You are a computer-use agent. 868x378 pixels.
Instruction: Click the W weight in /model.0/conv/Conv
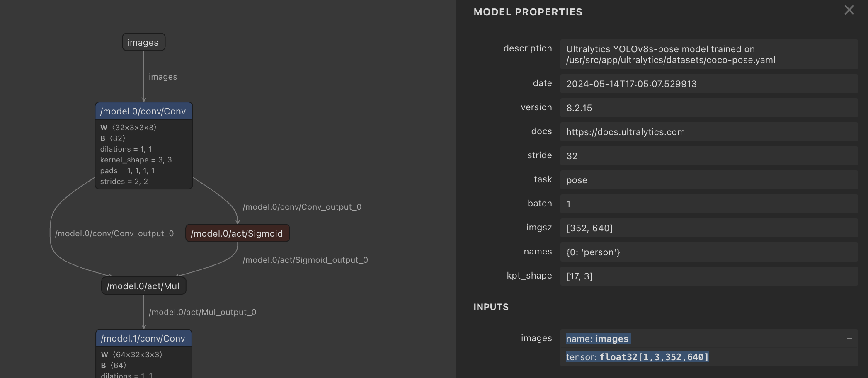[129, 128]
